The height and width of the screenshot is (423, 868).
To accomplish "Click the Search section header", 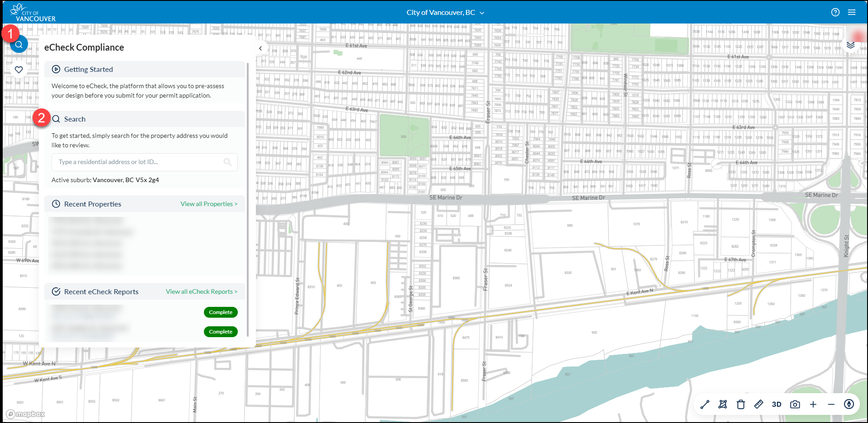I will coord(145,119).
